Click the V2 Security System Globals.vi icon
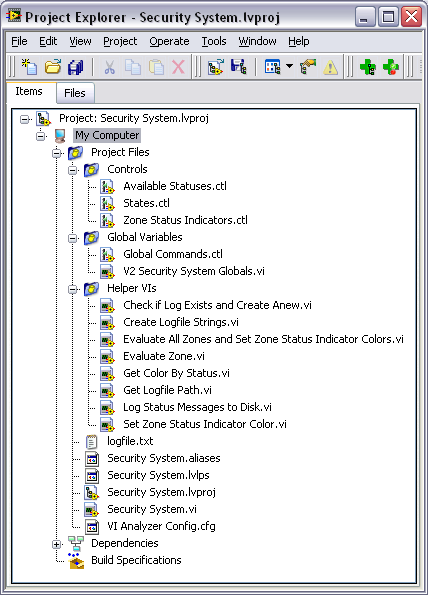Viewport: 428px width, 595px height. click(x=107, y=272)
